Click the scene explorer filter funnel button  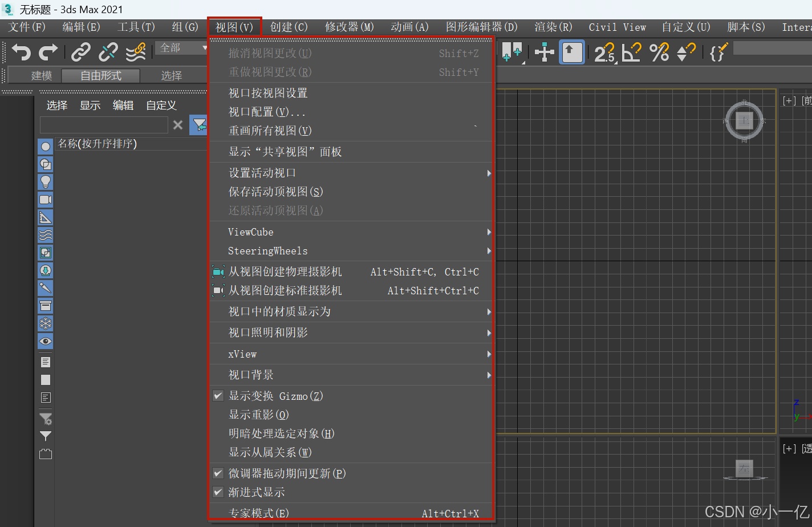pyautogui.click(x=199, y=124)
